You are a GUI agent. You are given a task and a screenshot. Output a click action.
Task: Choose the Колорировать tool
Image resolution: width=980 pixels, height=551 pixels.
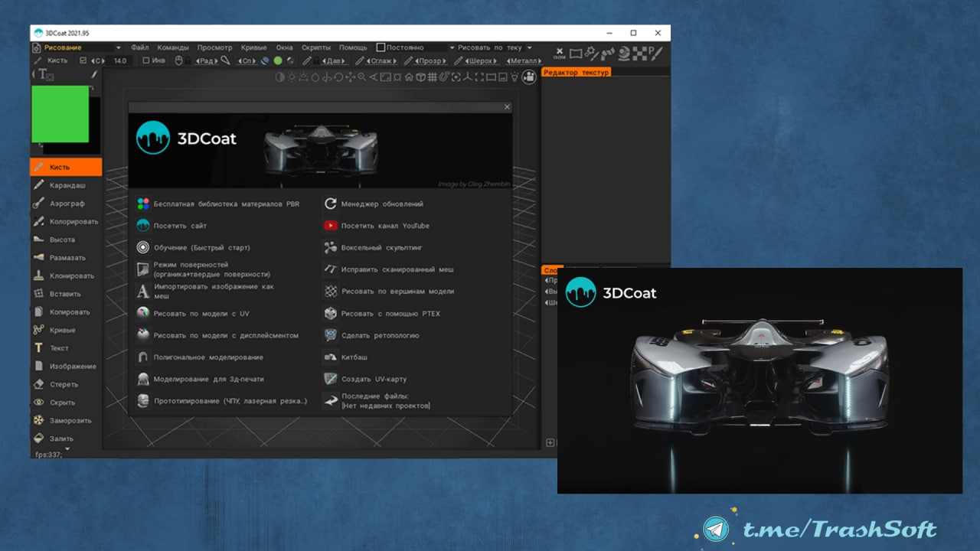click(66, 222)
